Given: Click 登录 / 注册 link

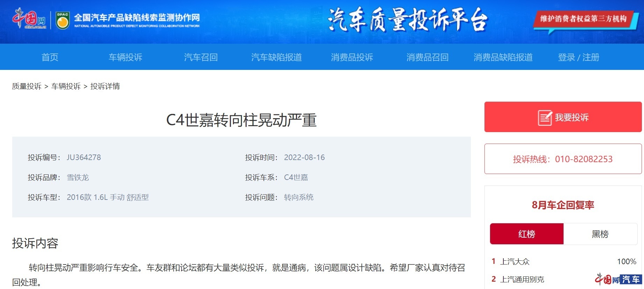Looking at the screenshot, I should (579, 57).
